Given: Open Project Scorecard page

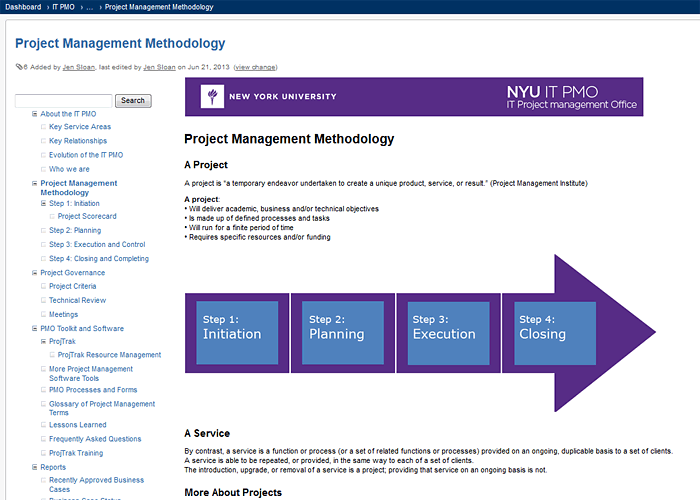Looking at the screenshot, I should pos(87,216).
